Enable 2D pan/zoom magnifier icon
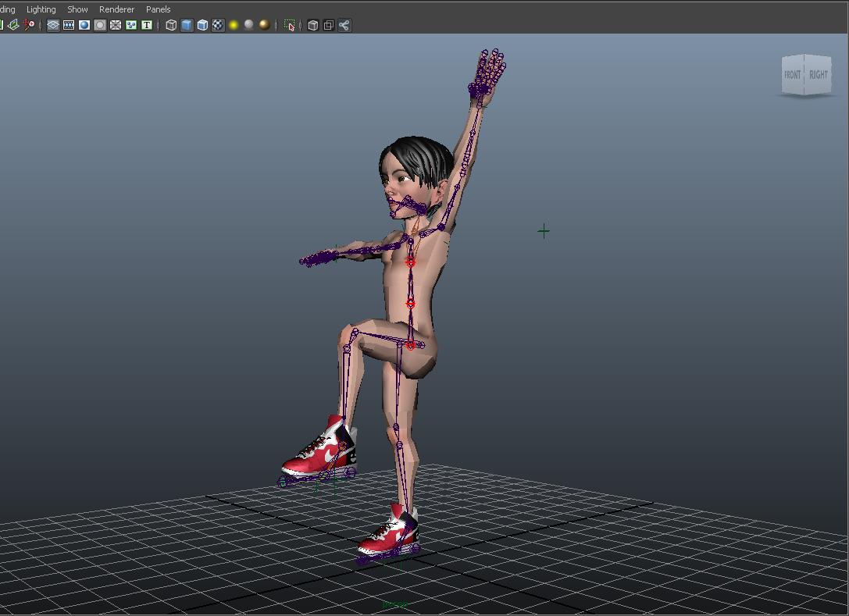Screen dimensions: 849x616 pyautogui.click(x=29, y=25)
